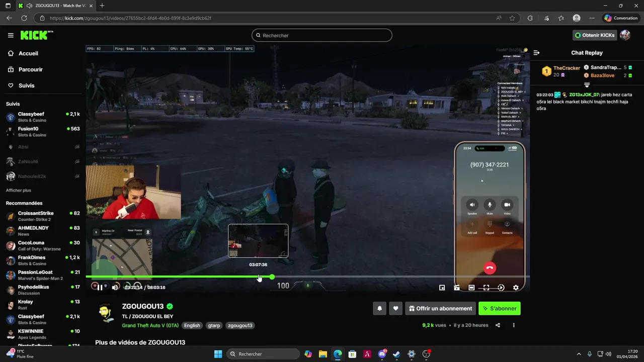Open AHMEDLNDY recommended channel

pyautogui.click(x=43, y=231)
